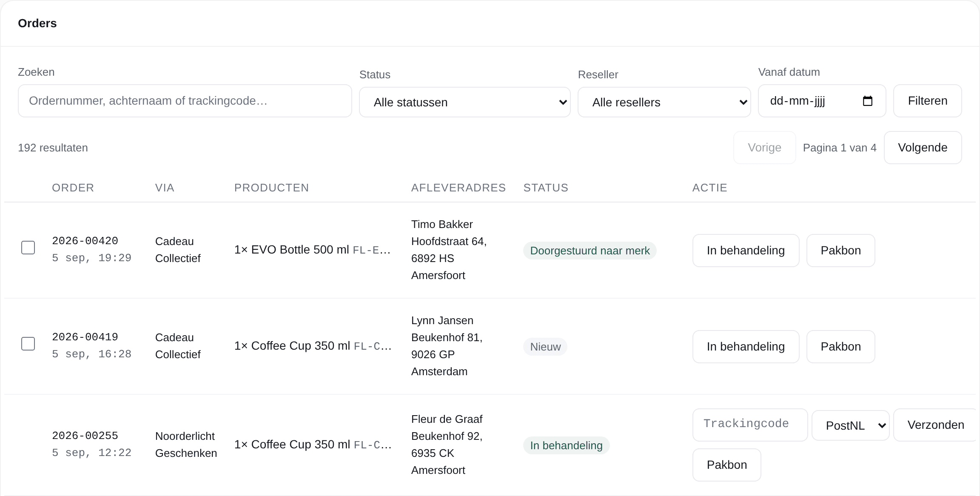980x496 pixels.
Task: Select order number 2026-00255
Action: pos(85,436)
